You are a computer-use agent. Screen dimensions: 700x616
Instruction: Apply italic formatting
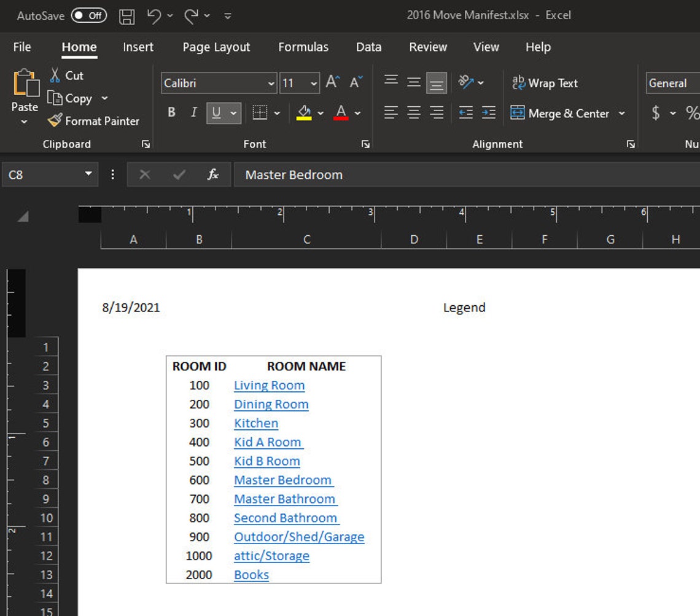[x=193, y=112]
